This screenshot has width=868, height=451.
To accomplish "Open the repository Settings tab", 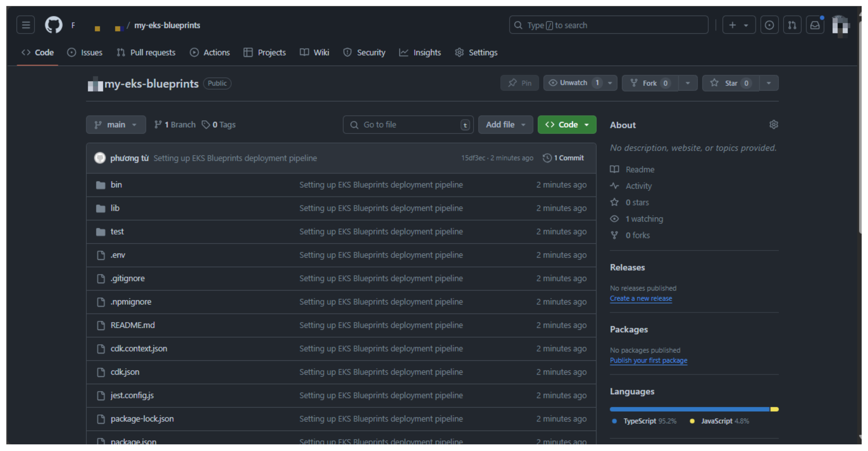I will pyautogui.click(x=476, y=53).
